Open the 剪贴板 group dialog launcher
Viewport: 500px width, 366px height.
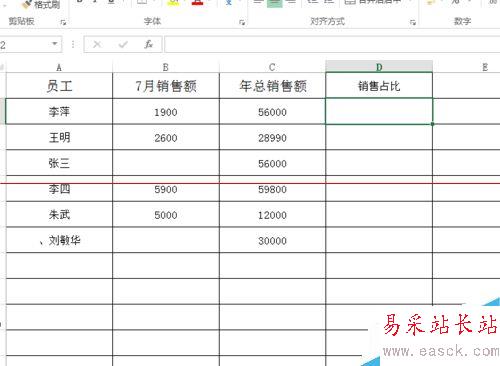63,23
